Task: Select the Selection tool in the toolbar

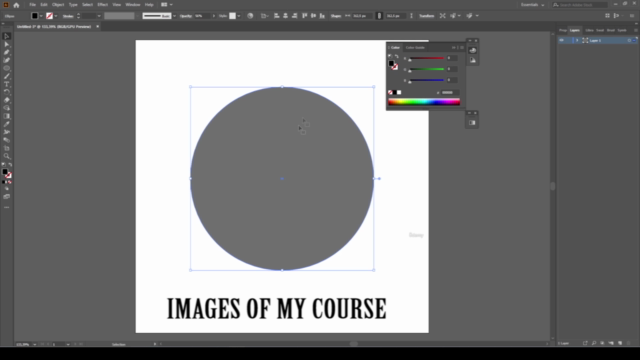Action: [x=7, y=36]
